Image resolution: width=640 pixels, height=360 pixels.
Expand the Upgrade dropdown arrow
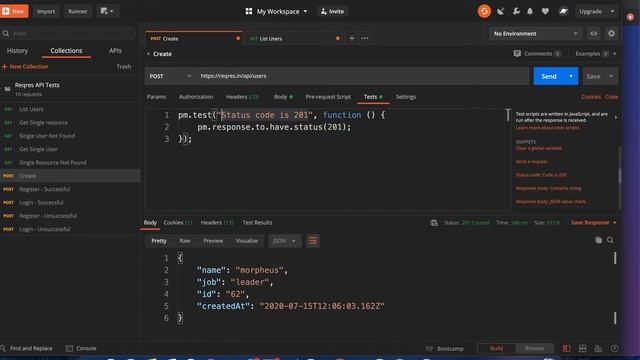[x=612, y=11]
